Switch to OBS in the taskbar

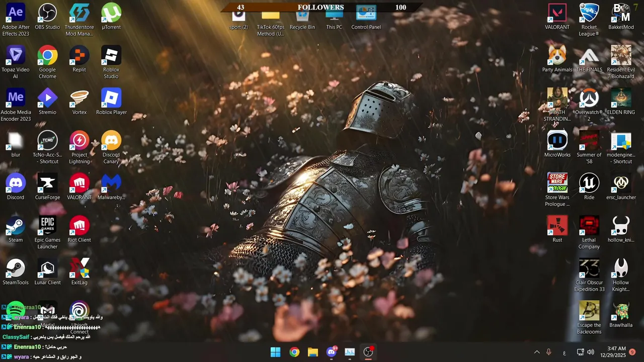369,352
